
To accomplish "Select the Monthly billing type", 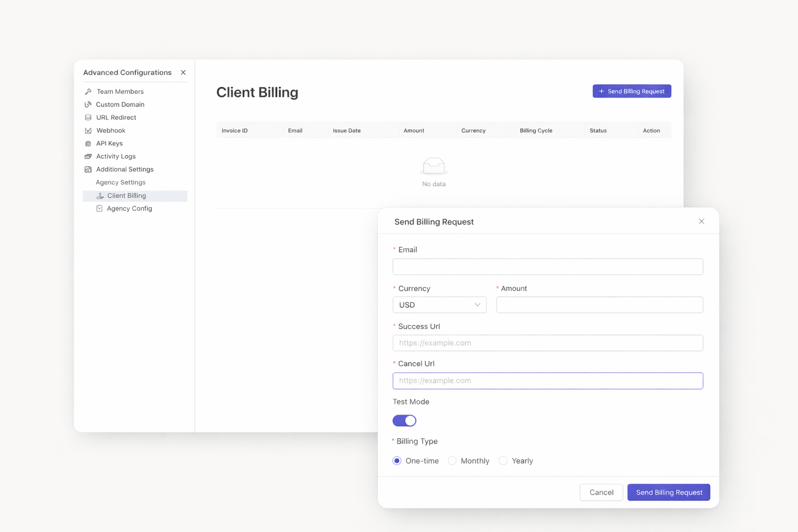I will click(452, 461).
